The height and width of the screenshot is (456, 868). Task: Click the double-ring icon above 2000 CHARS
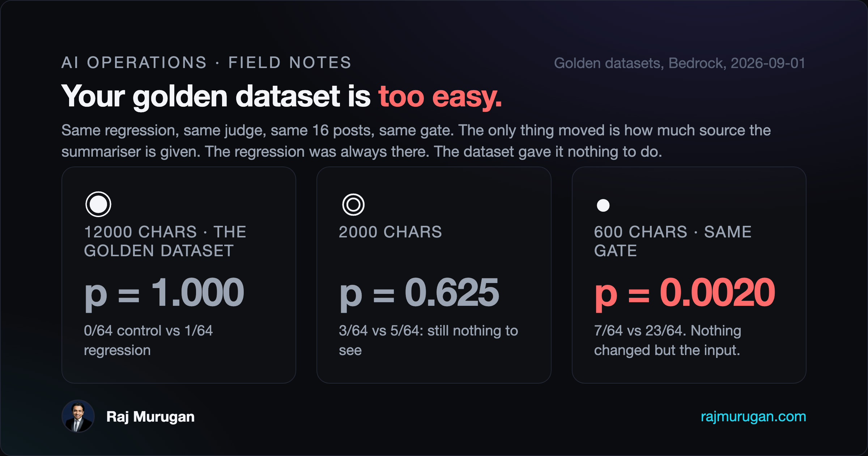(x=353, y=205)
